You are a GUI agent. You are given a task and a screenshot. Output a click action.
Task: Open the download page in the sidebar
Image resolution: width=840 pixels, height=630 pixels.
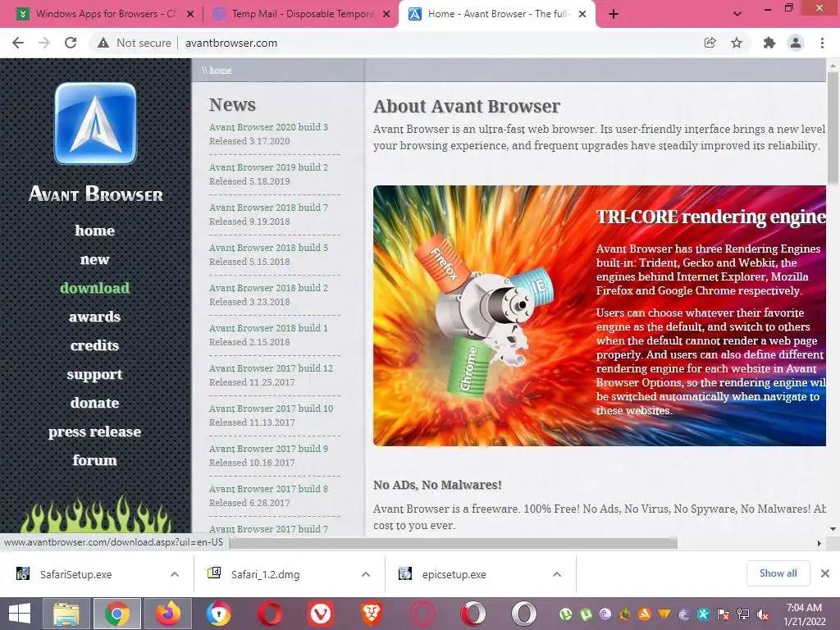click(x=95, y=288)
